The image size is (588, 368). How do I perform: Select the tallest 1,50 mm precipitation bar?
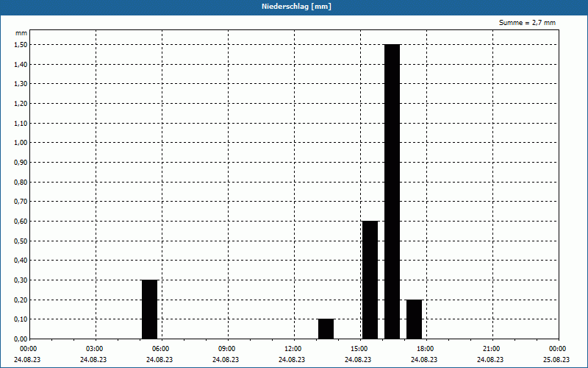coord(392,191)
